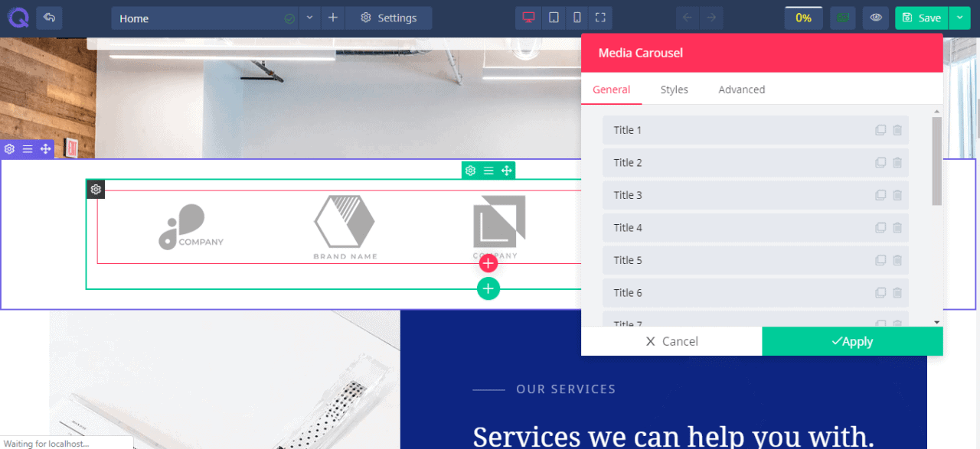Expand the Home page selector dropdown
The image size is (980, 449).
click(309, 18)
